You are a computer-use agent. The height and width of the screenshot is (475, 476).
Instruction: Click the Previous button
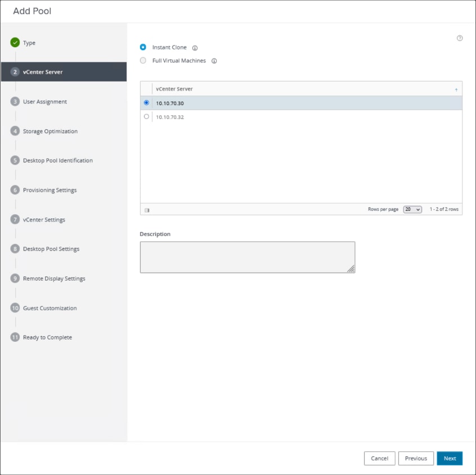tap(416, 458)
